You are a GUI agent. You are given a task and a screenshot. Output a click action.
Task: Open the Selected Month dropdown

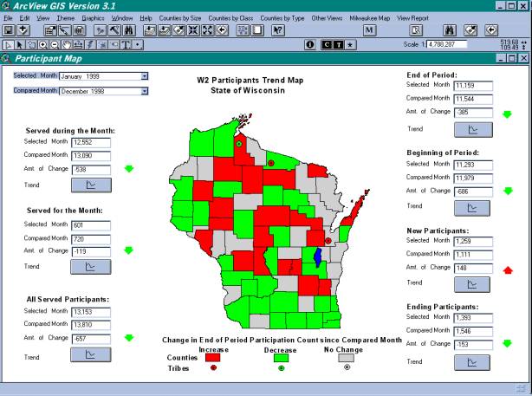point(145,76)
